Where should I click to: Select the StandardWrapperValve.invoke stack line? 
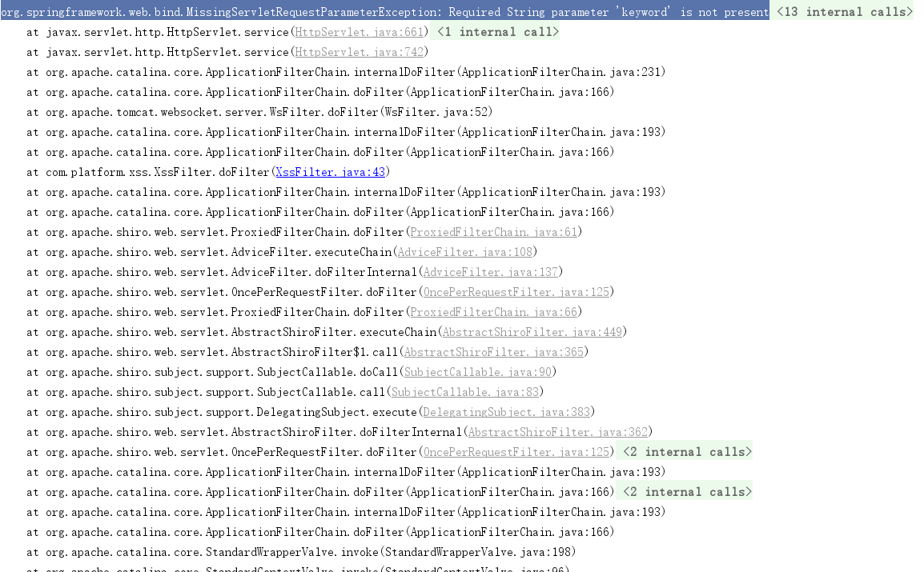(300, 552)
